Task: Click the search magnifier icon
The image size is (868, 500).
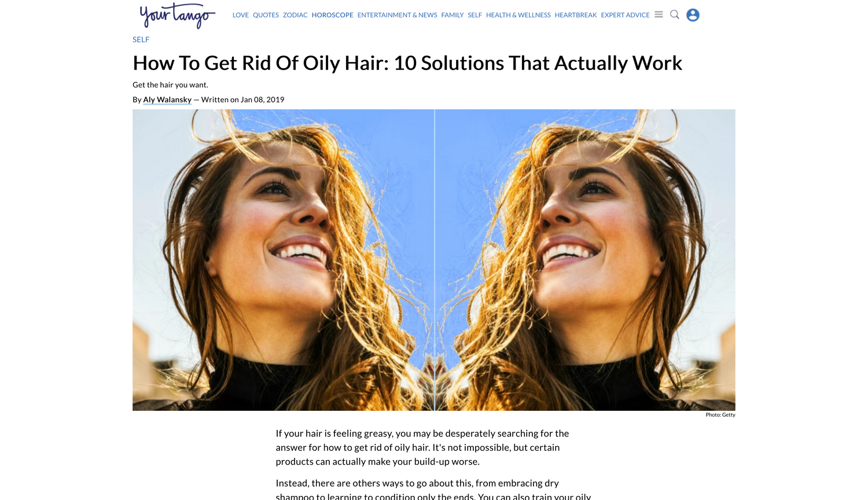Action: click(x=675, y=14)
